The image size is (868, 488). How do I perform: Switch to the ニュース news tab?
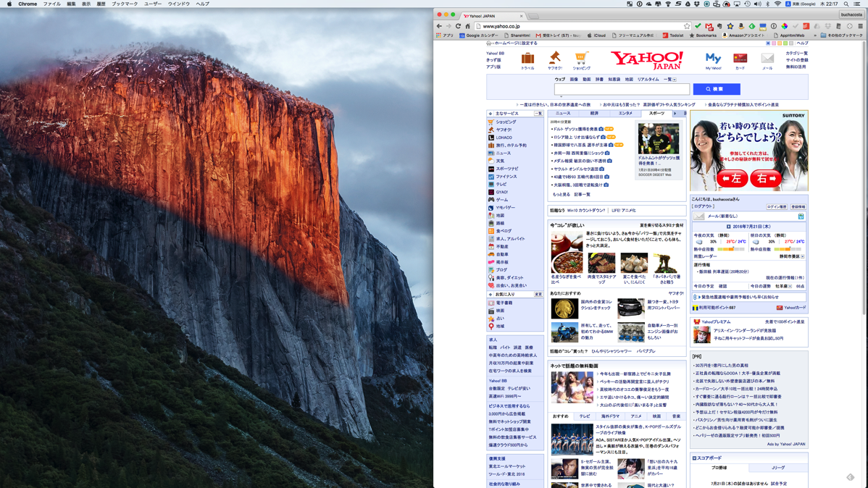click(563, 113)
